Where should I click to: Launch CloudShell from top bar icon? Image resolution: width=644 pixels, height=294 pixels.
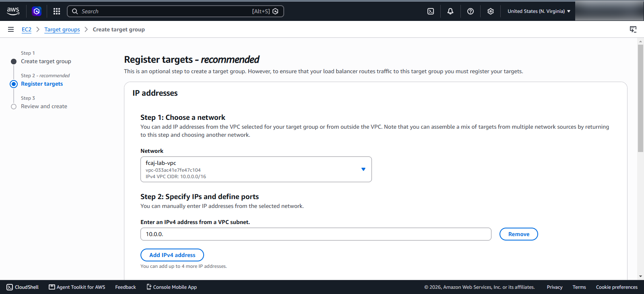(431, 11)
